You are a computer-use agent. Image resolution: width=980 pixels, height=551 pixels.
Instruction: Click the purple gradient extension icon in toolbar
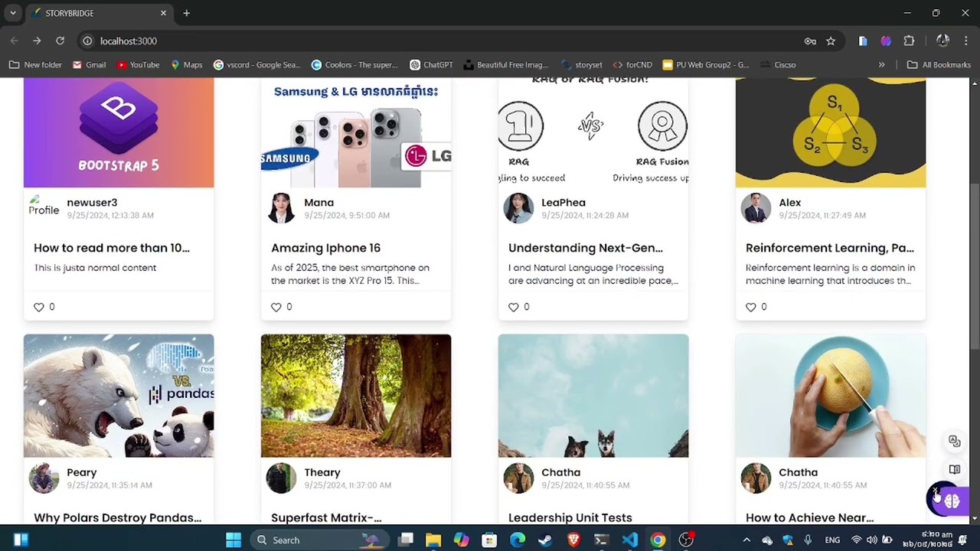[886, 41]
